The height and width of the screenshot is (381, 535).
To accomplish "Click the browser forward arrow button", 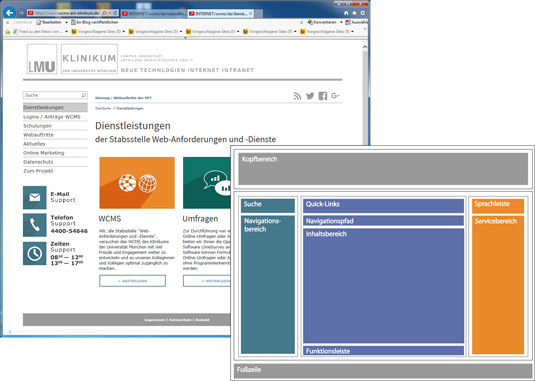I will pos(21,13).
